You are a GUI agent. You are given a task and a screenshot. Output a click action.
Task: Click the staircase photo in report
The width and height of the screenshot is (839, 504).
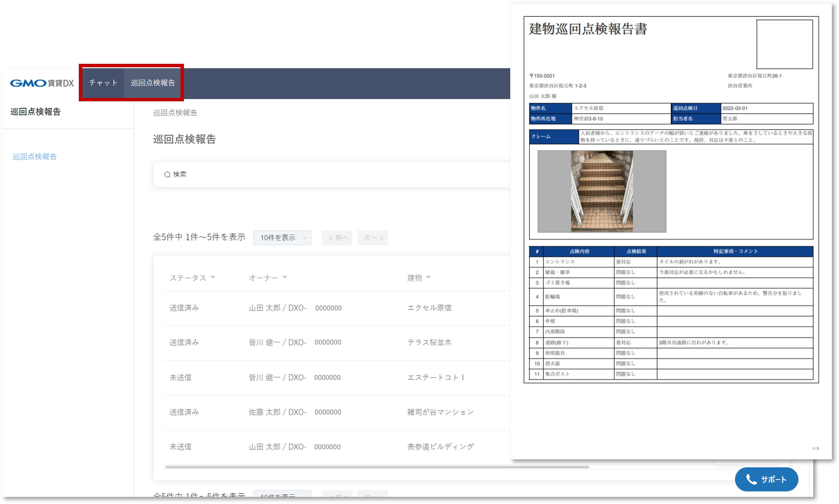point(602,192)
